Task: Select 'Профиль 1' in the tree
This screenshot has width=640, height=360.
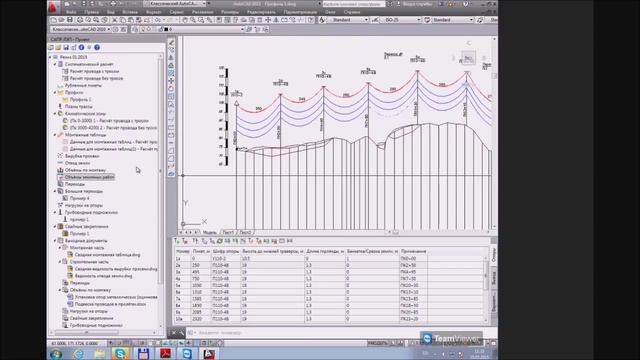Action: [80, 100]
